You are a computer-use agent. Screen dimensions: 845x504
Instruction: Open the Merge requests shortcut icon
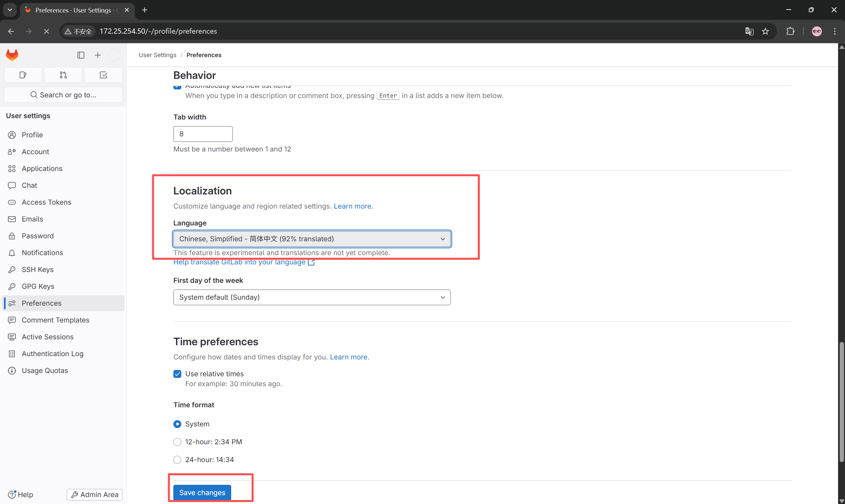tap(63, 75)
